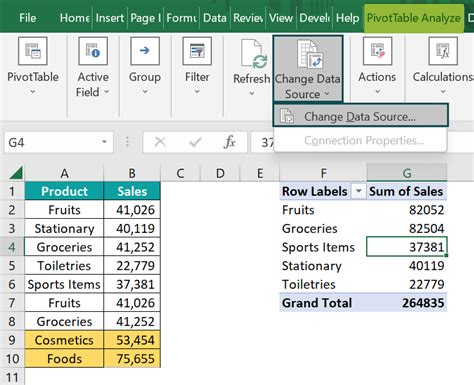
Task: Click the Active Field icon
Action: [x=93, y=51]
